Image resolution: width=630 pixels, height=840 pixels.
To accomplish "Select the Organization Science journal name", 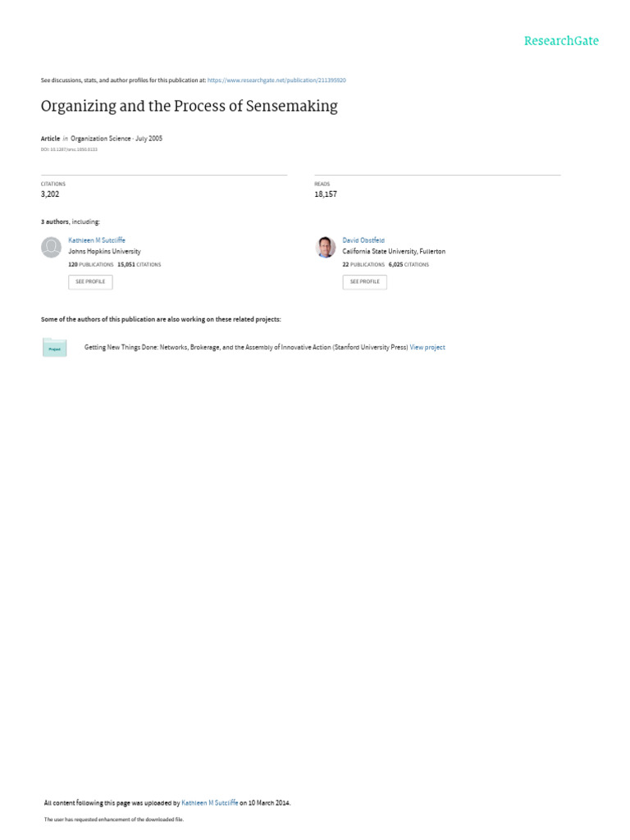I will click(101, 138).
